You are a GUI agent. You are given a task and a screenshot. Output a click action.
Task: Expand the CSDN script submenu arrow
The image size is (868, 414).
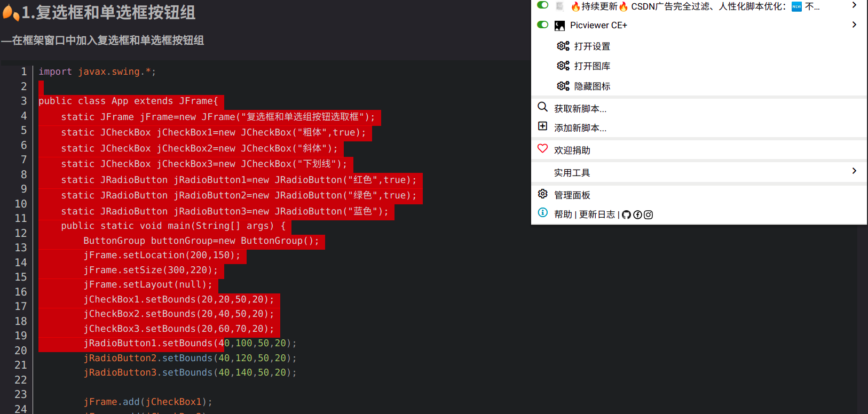[854, 5]
